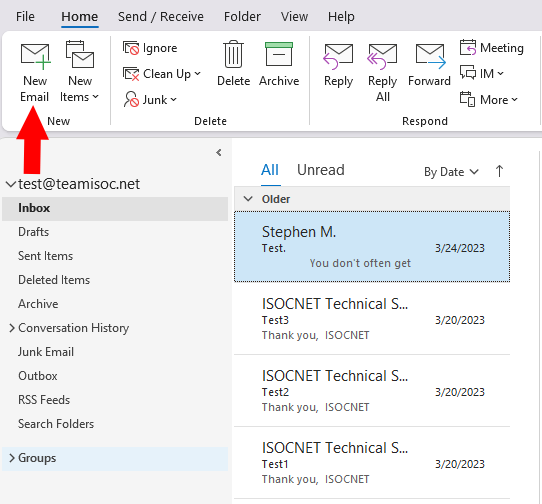542x504 pixels.
Task: Delete the selected message with trash icon
Action: click(x=233, y=54)
